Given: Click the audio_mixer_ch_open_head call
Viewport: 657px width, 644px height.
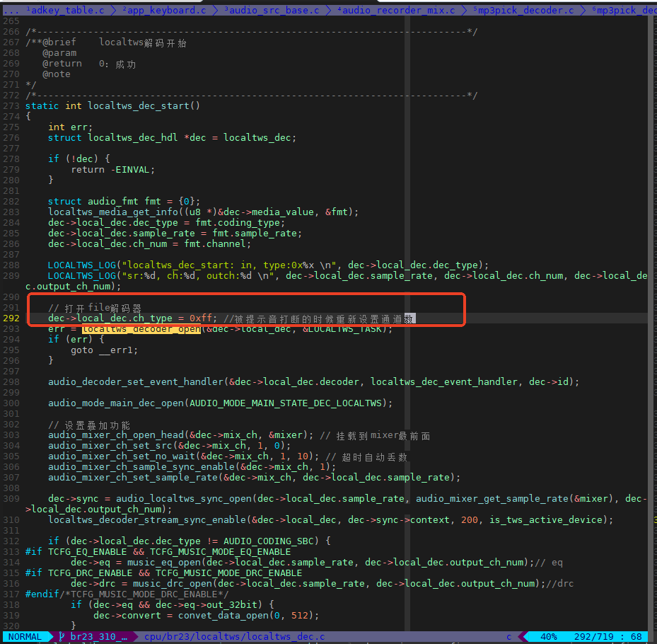Looking at the screenshot, I should click(116, 435).
